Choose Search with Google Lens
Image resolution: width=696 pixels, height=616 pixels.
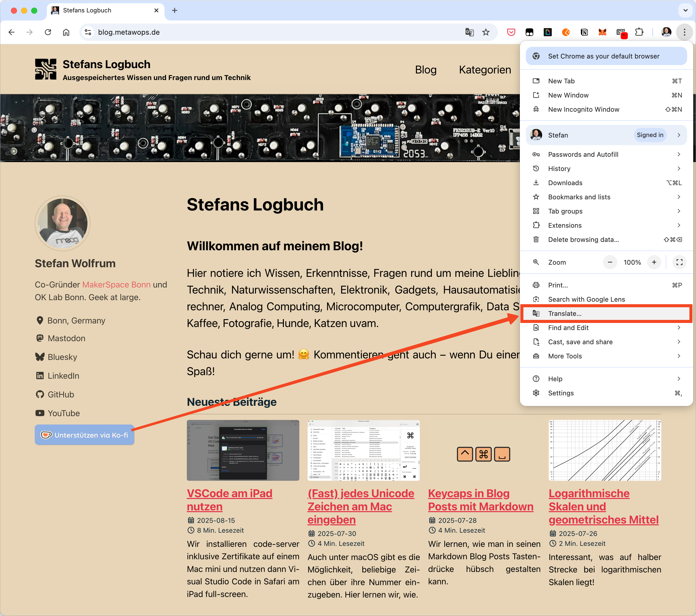click(606, 299)
